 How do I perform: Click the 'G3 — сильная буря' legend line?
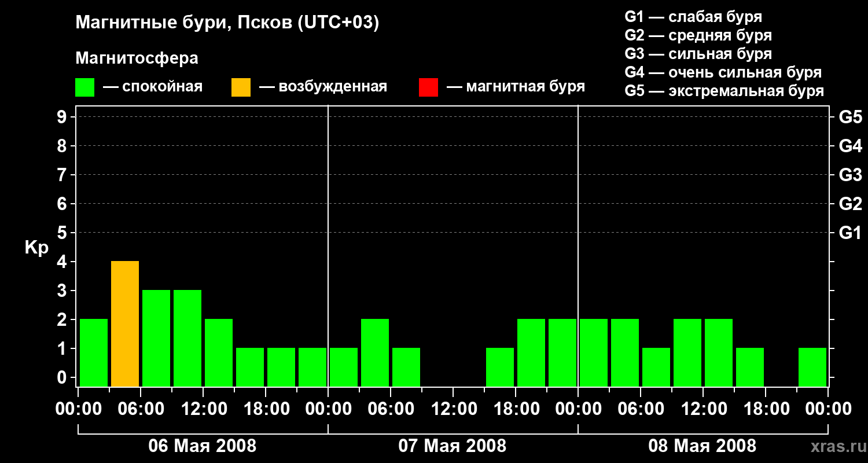click(x=698, y=54)
